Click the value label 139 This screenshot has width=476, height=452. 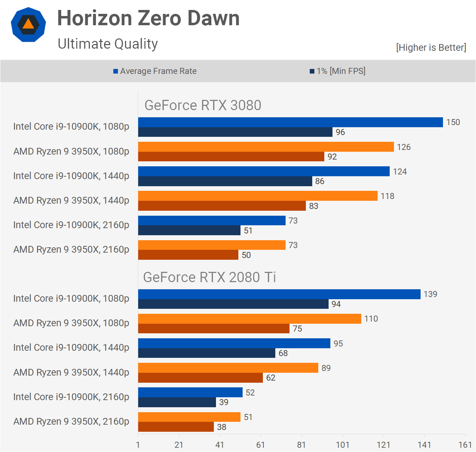(x=431, y=294)
